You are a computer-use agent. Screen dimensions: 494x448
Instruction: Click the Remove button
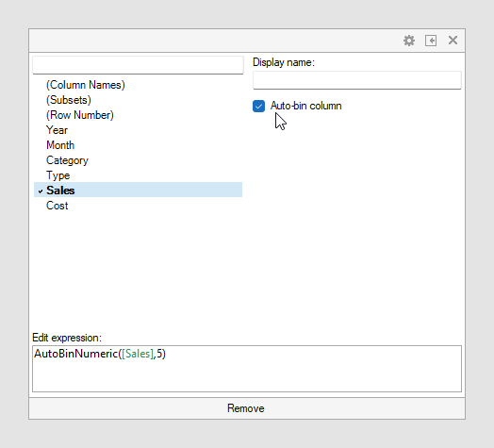(247, 408)
